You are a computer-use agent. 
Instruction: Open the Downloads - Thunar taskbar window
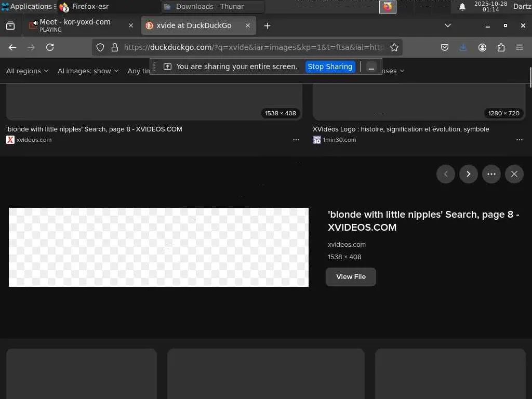click(x=212, y=6)
